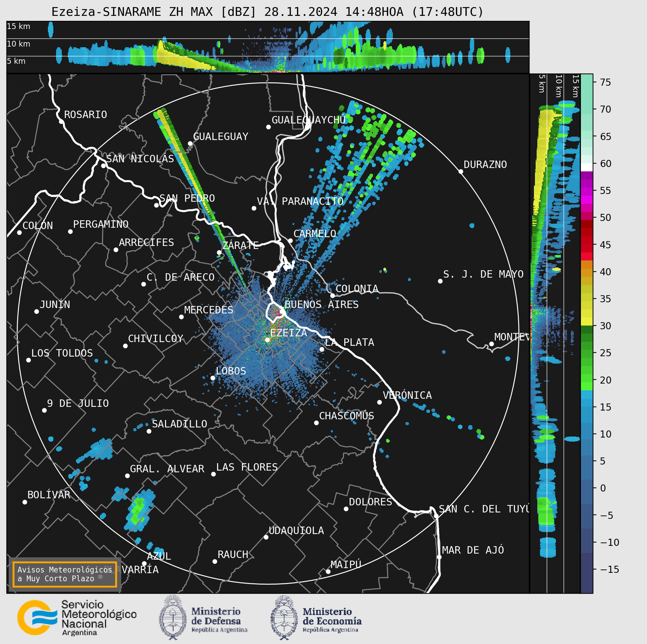Click the C. DE ARECO label
The height and width of the screenshot is (644, 647).
coord(181,277)
